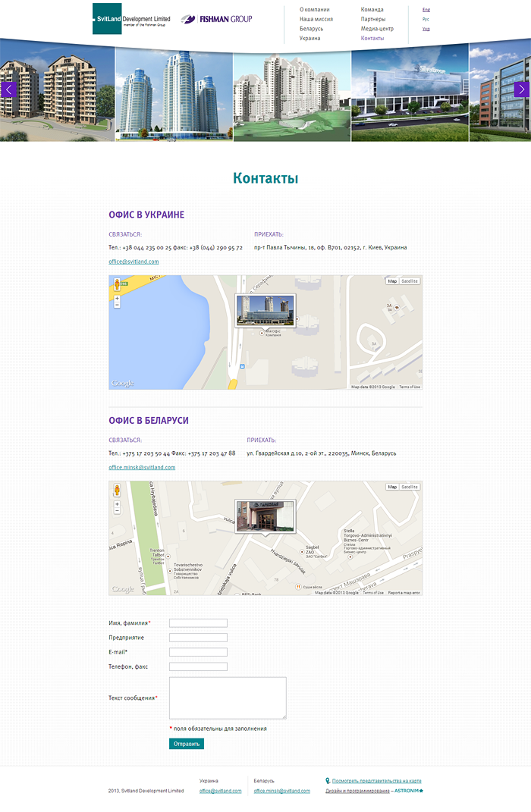Click the 'Отправить' submit button
The width and height of the screenshot is (531, 812).
[187, 744]
